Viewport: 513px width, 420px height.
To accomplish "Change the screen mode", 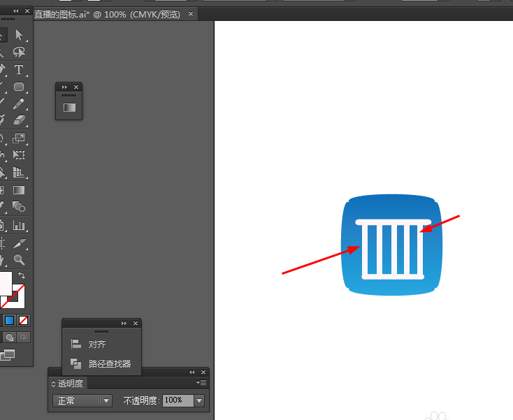I will pos(8,355).
